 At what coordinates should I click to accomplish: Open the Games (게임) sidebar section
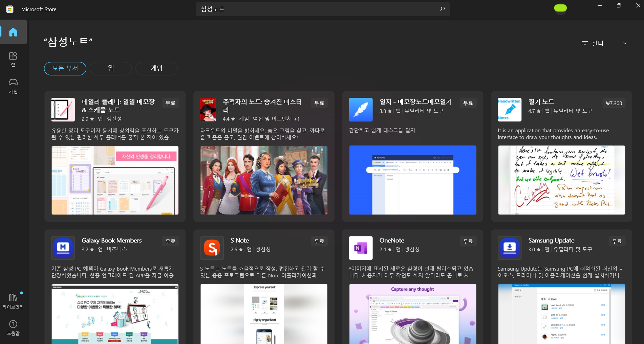13,86
